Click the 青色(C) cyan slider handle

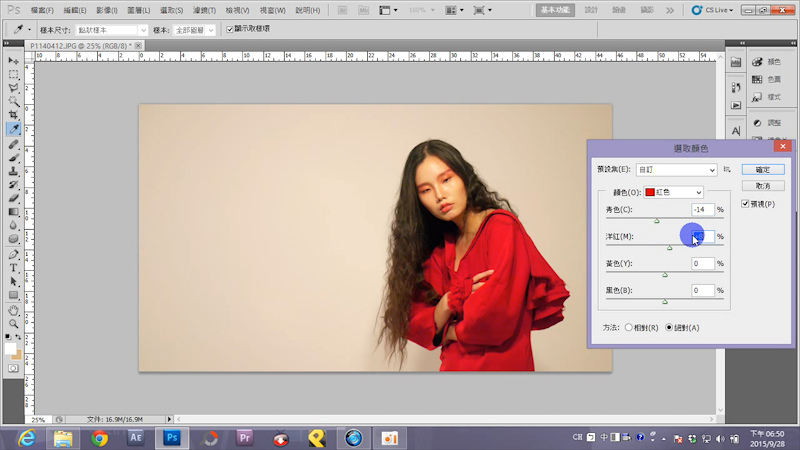click(657, 221)
